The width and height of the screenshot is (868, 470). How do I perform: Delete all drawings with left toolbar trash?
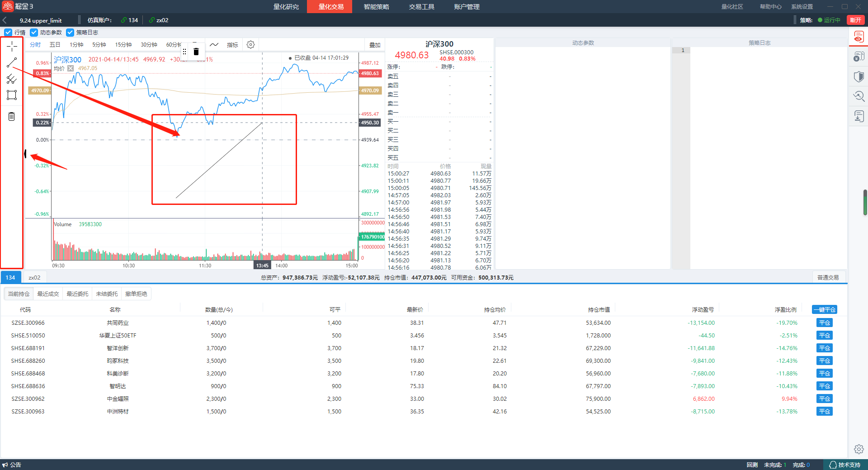tap(12, 117)
